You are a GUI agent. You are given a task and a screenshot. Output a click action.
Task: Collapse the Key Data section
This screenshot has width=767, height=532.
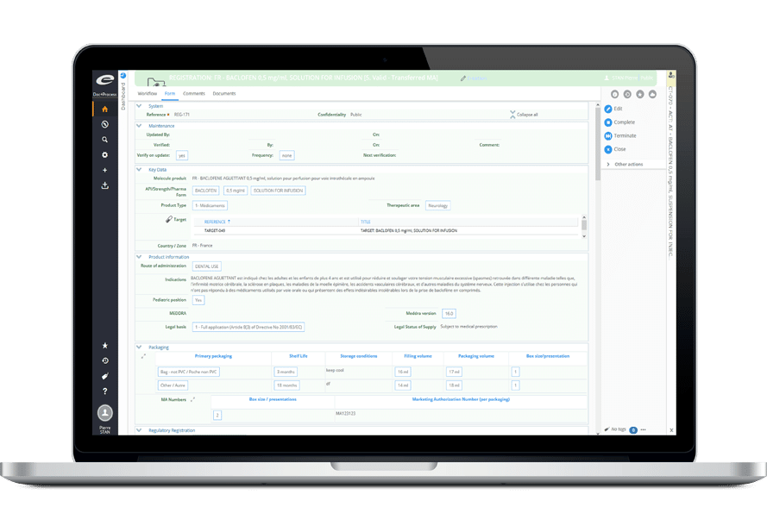(139, 169)
